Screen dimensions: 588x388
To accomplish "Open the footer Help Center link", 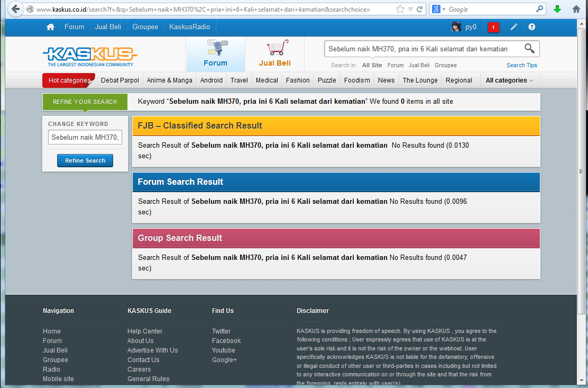I will 145,331.
